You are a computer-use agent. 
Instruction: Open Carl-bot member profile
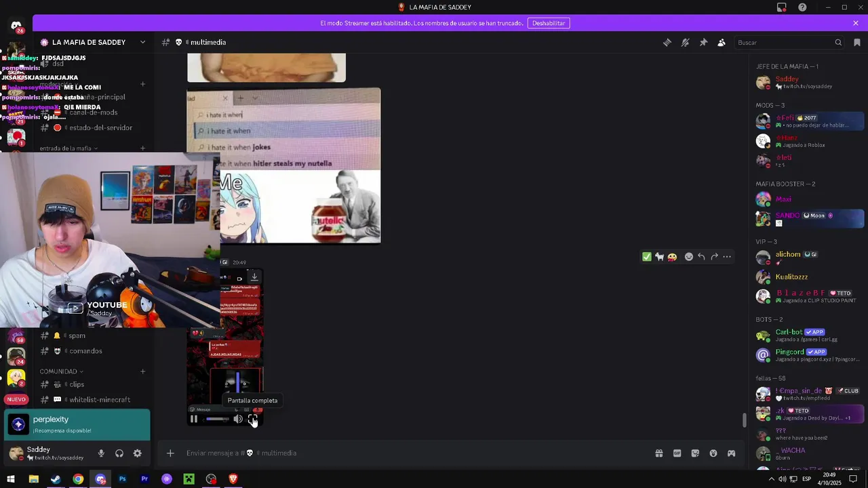(807, 335)
